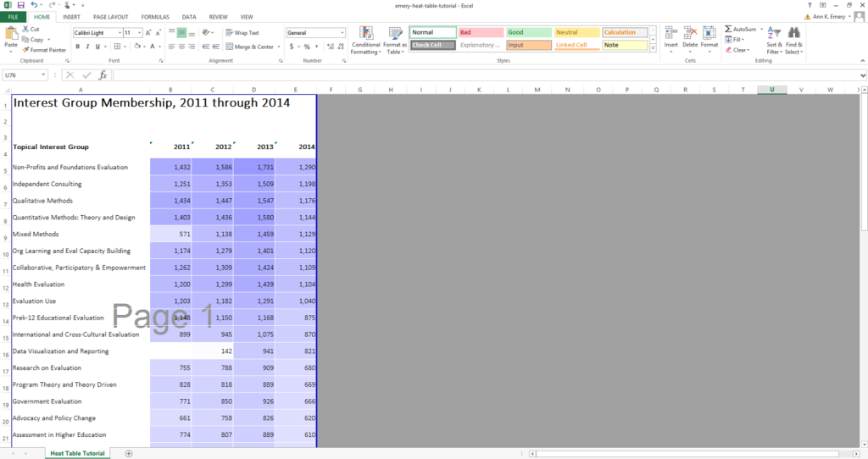This screenshot has width=868, height=459.
Task: Select the column U header
Action: [771, 90]
